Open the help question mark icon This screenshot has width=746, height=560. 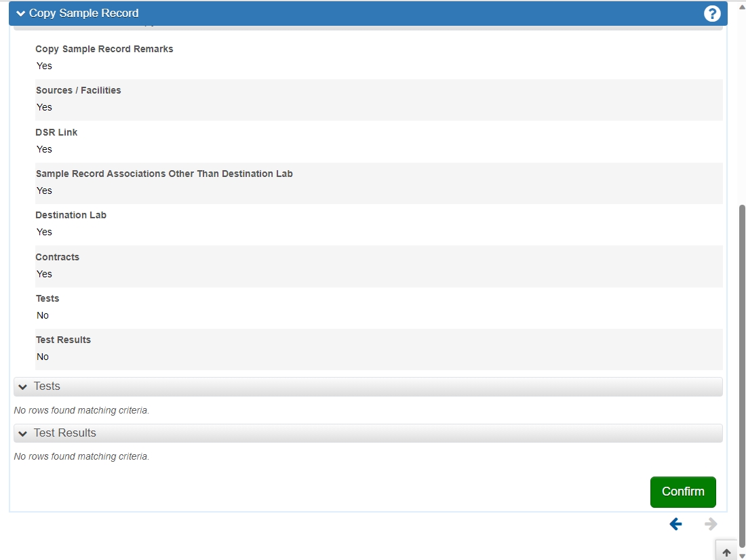711,14
